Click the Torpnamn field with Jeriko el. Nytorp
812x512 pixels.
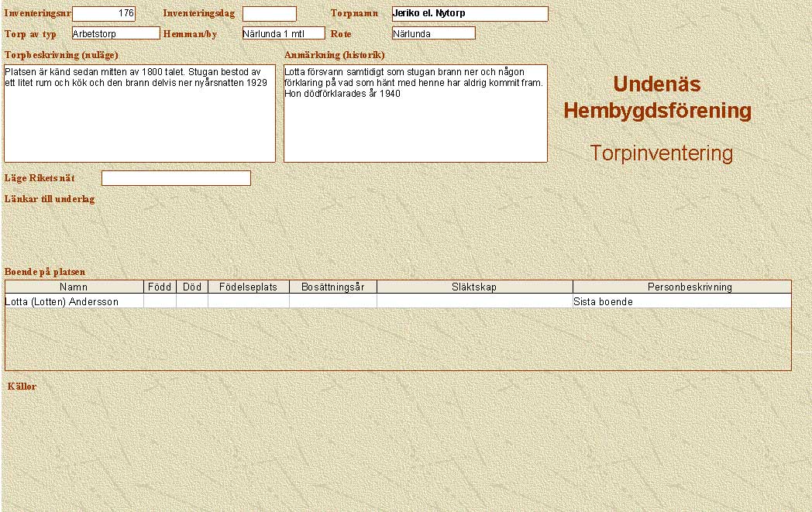coord(470,14)
